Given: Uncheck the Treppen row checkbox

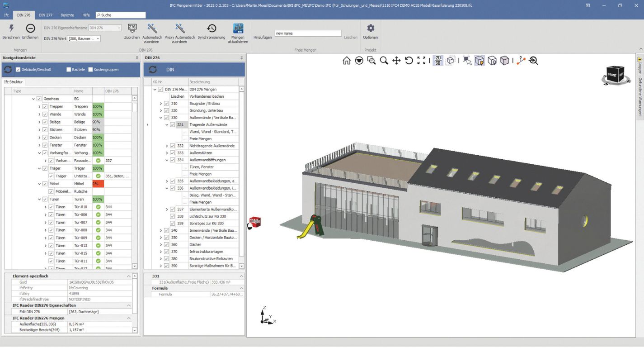Looking at the screenshot, I should 45,106.
